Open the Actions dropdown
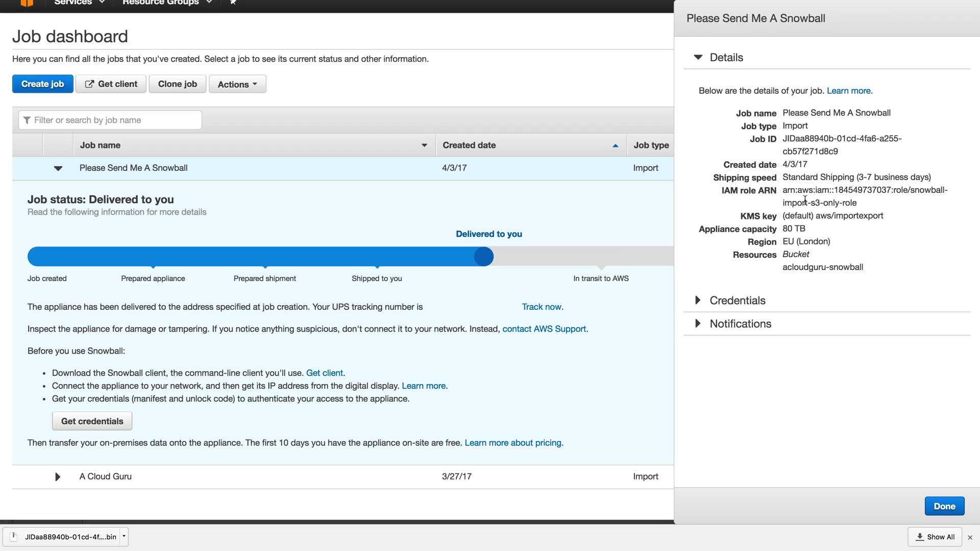This screenshot has height=551, width=980. point(237,84)
